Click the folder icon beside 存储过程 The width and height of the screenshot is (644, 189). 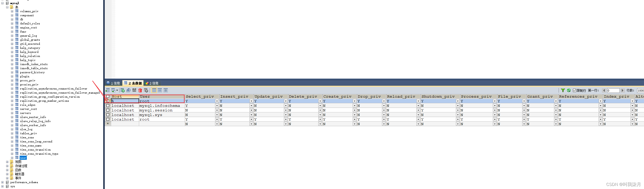[11, 166]
